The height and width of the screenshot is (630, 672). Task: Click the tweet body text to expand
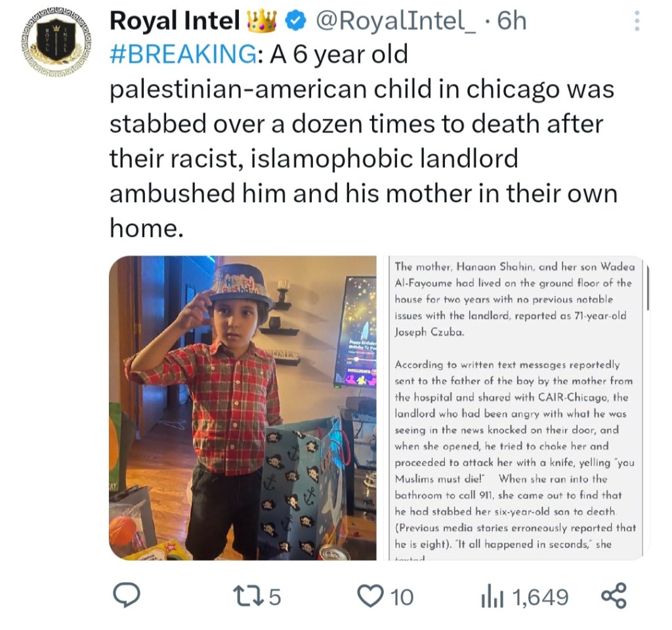point(361,141)
